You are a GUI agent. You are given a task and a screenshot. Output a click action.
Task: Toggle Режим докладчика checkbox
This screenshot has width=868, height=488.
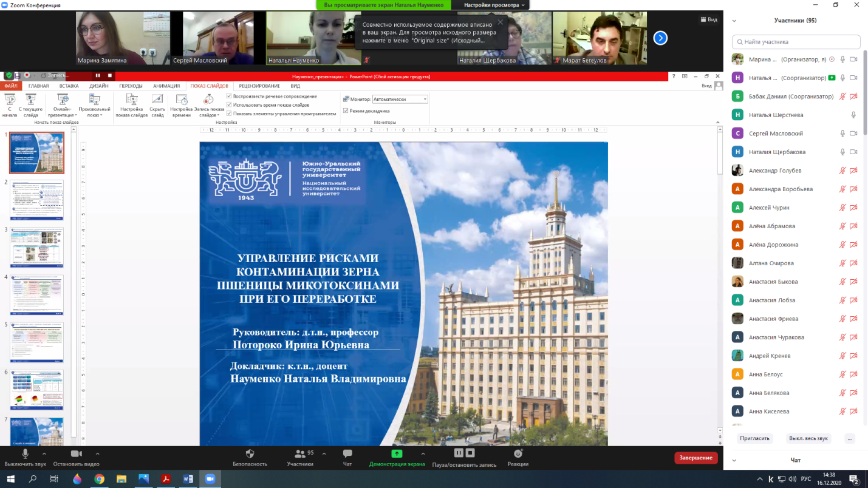coord(346,110)
